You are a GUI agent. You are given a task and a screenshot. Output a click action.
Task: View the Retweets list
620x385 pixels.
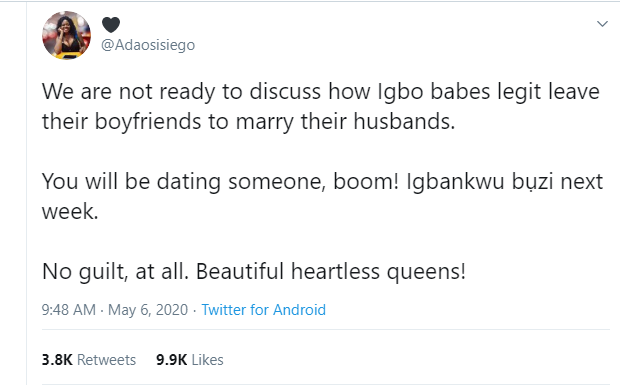(x=106, y=360)
